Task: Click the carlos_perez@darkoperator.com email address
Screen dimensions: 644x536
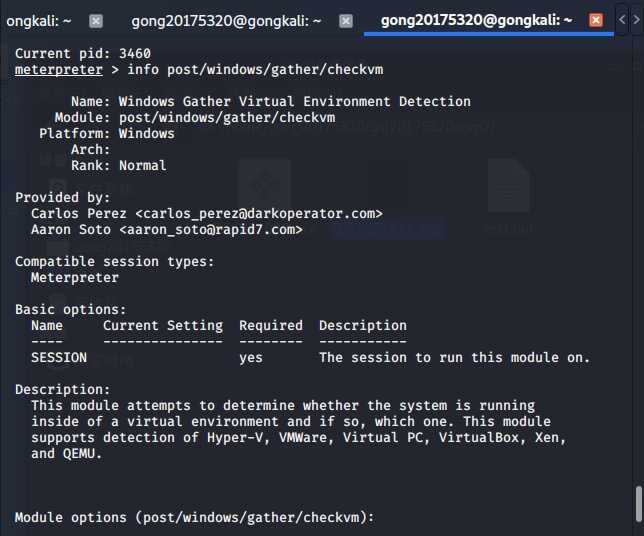Action: click(x=259, y=213)
